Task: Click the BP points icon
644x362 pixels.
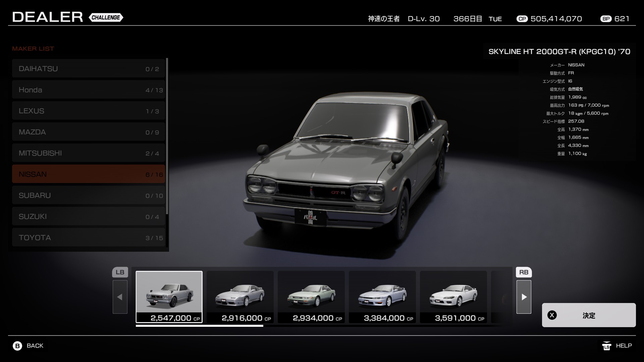Action: coord(606,19)
